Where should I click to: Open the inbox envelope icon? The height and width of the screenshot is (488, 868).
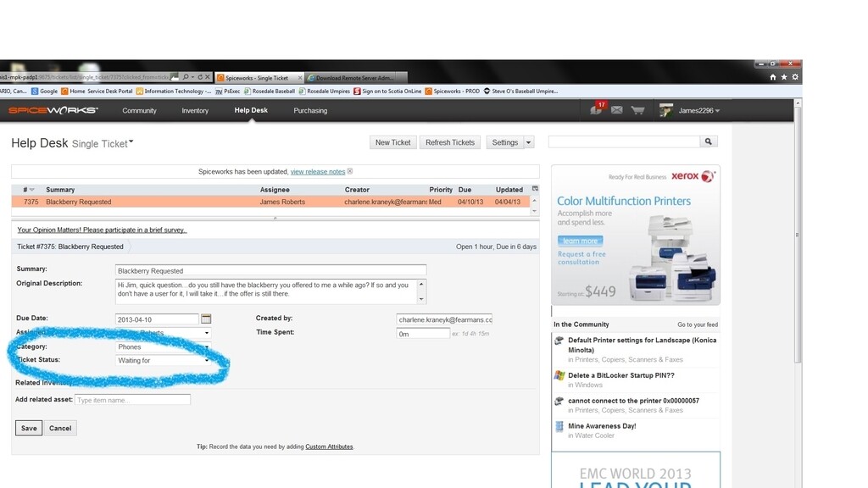coord(617,109)
